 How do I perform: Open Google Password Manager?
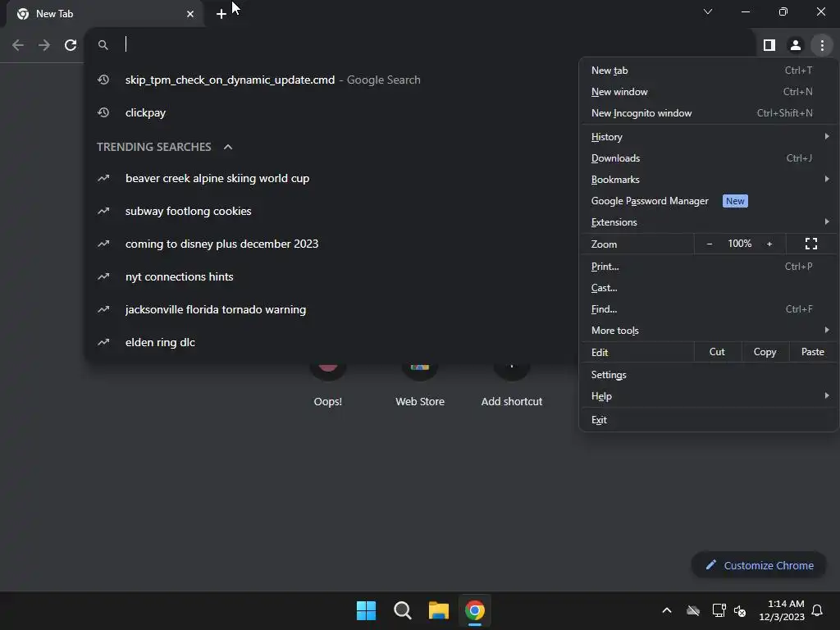point(709,201)
